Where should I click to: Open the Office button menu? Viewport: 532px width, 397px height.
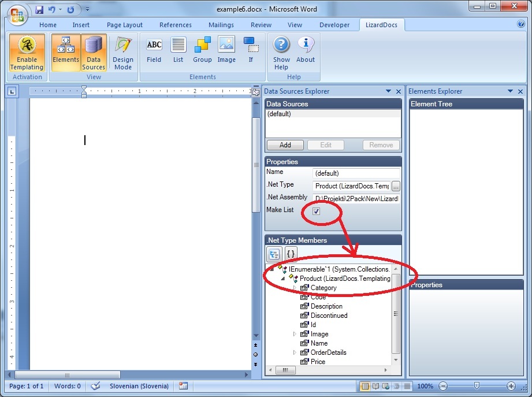17,15
